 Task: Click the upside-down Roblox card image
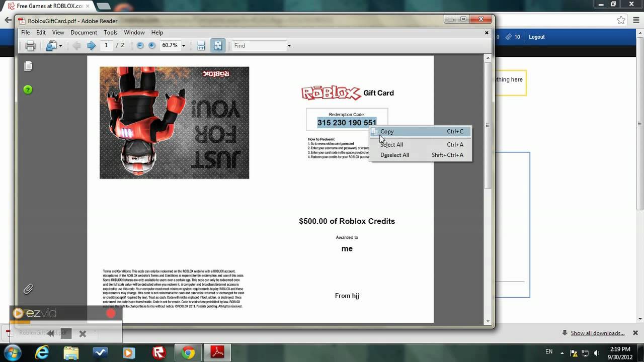click(x=174, y=123)
